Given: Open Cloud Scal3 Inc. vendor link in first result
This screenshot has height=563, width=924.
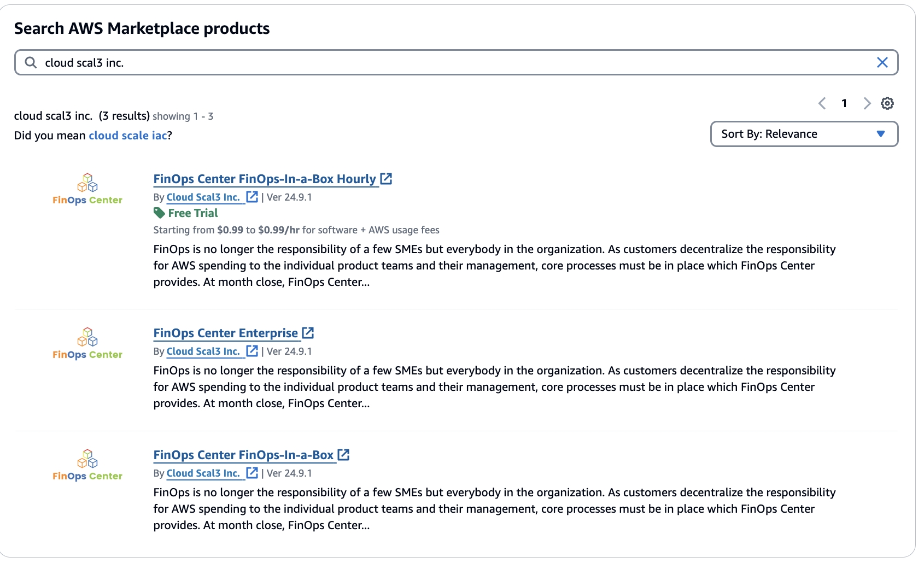Looking at the screenshot, I should click(203, 197).
